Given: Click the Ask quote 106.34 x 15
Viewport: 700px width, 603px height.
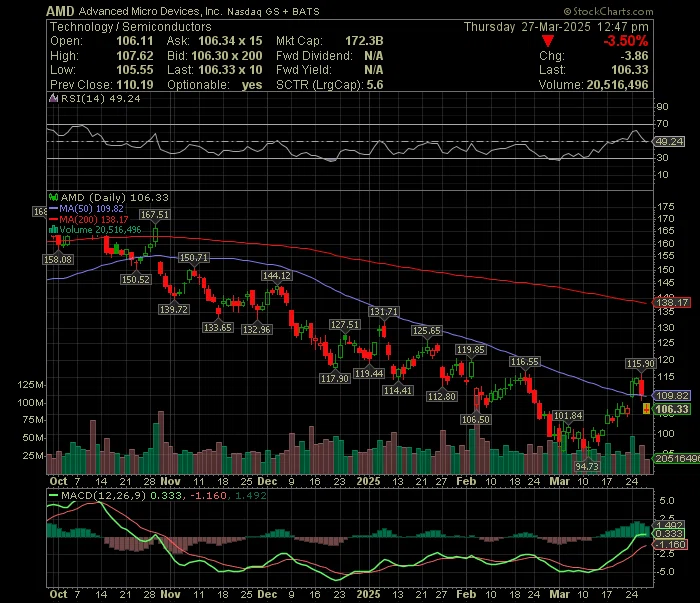Looking at the screenshot, I should point(230,41).
